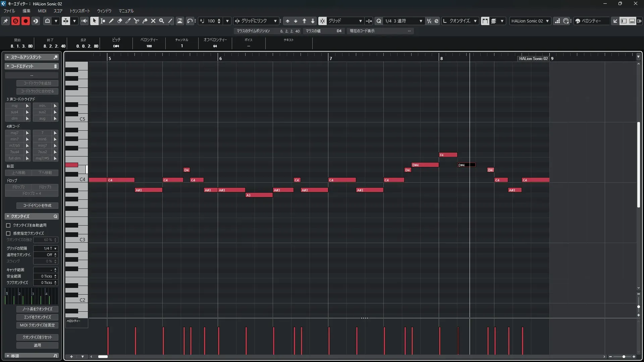Activate the Mute X tool
The width and height of the screenshot is (644, 362).
(153, 21)
